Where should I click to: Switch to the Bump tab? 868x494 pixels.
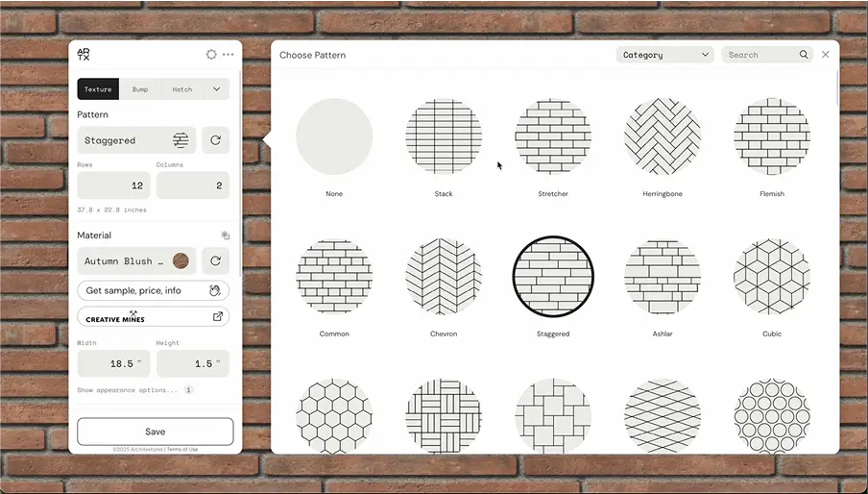[139, 89]
